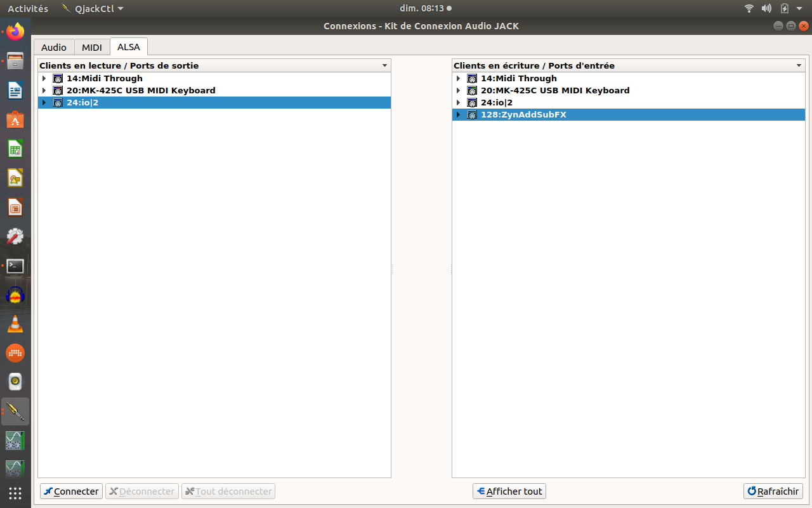The width and height of the screenshot is (812, 508).
Task: Toggle sort arrow on Ports d'entrée header
Action: click(799, 66)
